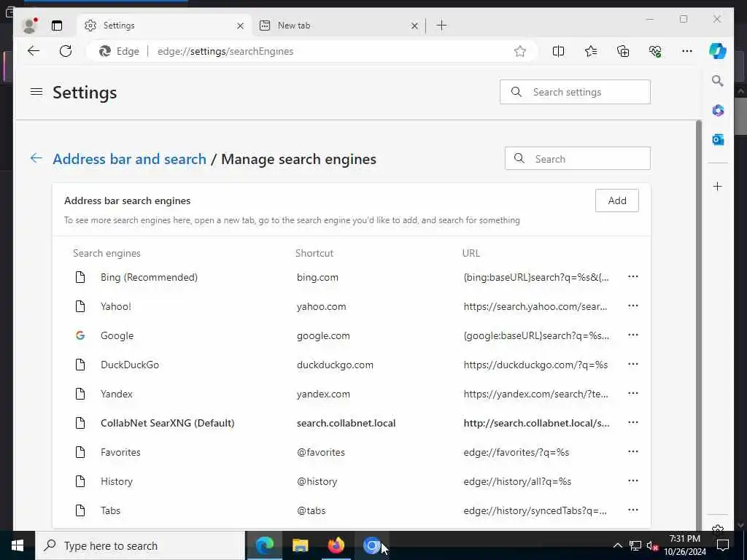Image resolution: width=747 pixels, height=560 pixels.
Task: Click the edge://favorites/?q=%s URL
Action: (516, 452)
